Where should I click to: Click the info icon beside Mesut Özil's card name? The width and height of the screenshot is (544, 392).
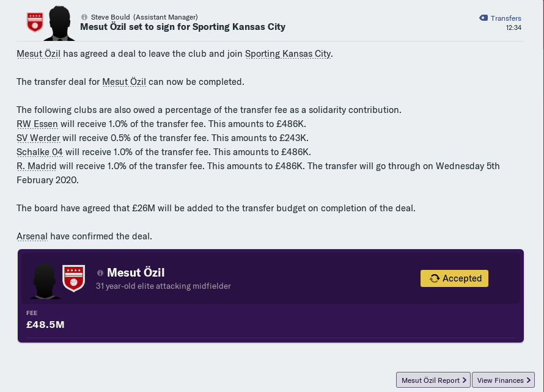tap(100, 273)
